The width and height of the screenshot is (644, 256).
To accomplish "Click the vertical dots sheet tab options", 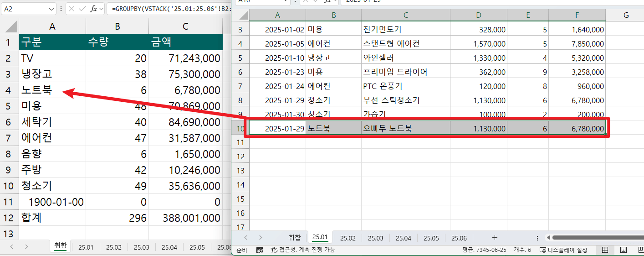I will point(537,238).
